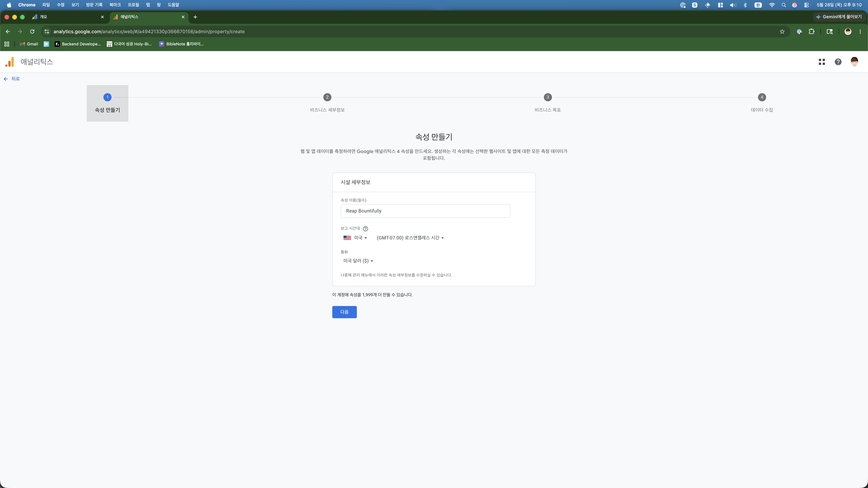Click the 다음 button
The image size is (868, 488).
tap(344, 312)
